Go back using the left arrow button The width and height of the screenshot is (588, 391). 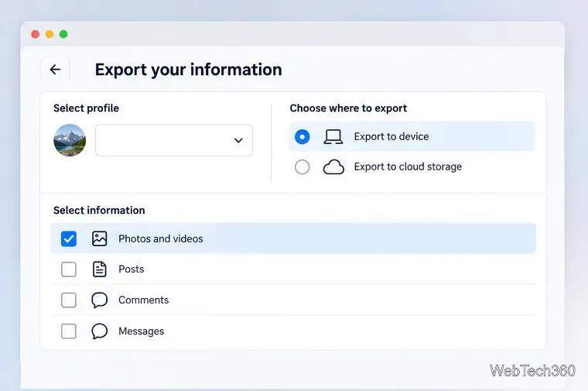[x=55, y=70]
